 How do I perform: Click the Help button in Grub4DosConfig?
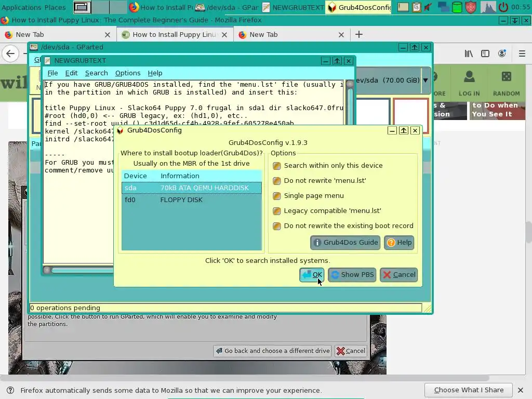coord(399,243)
